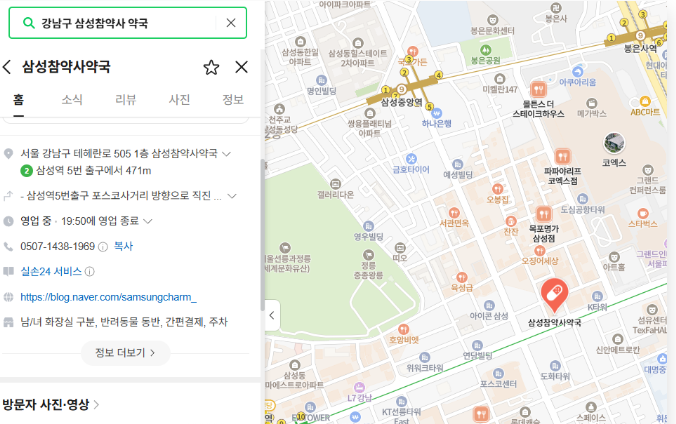Screen dimensions: 676x424
Task: Open the 실손24 서비스 link
Action: pos(51,271)
